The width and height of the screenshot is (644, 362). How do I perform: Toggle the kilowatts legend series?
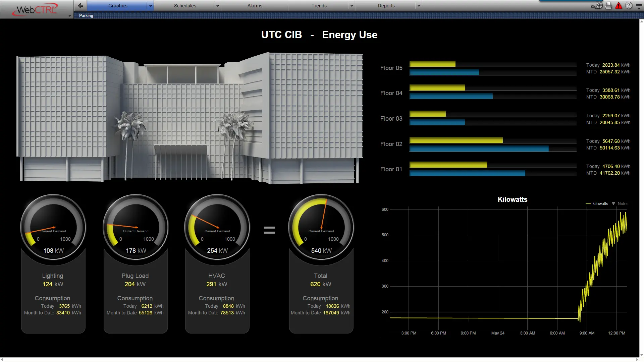coord(597,204)
